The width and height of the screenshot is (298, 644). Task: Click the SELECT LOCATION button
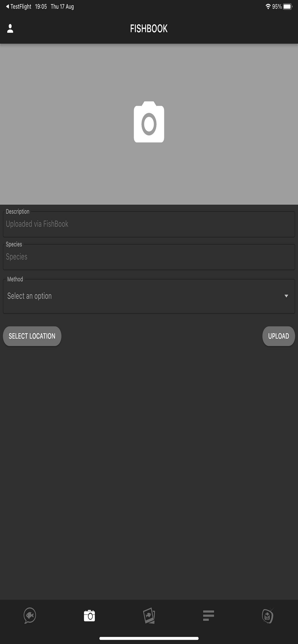[32, 336]
